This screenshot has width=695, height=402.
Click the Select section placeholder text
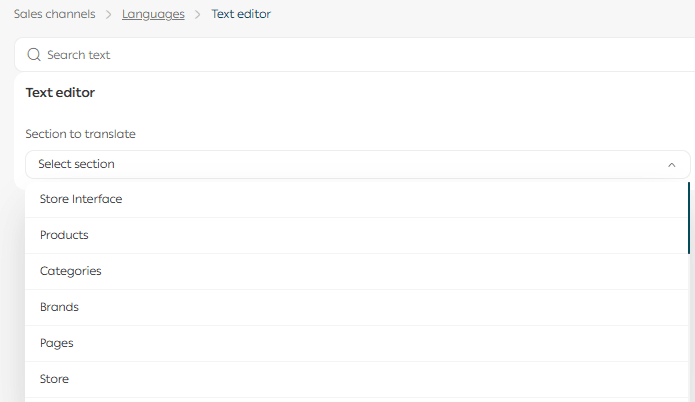coord(76,164)
